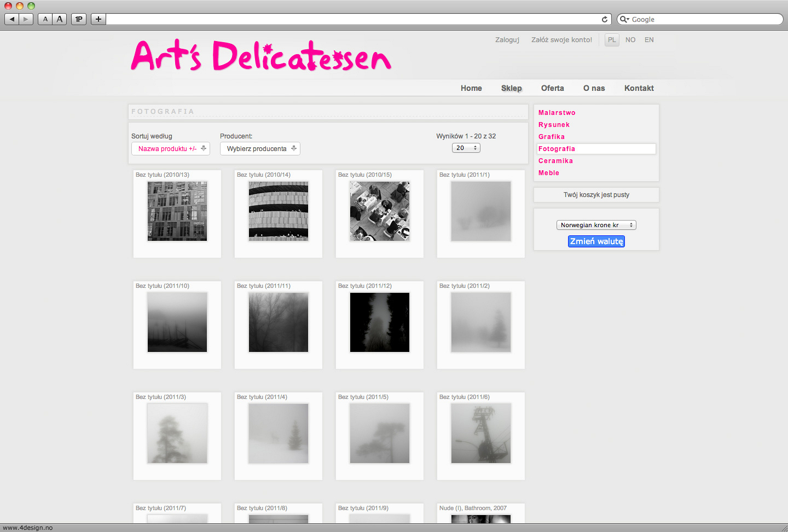Image resolution: width=788 pixels, height=532 pixels.
Task: Reload the page with the refresh icon
Action: click(x=605, y=19)
